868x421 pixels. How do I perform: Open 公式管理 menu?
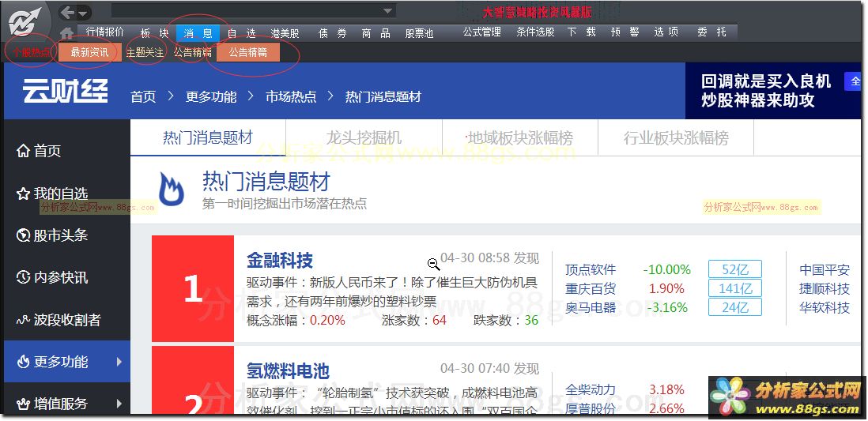tap(481, 32)
